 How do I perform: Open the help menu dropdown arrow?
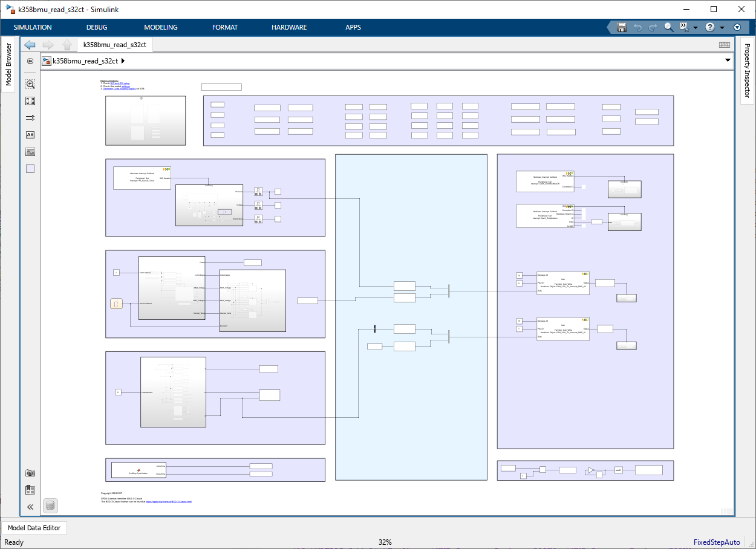coord(723,27)
